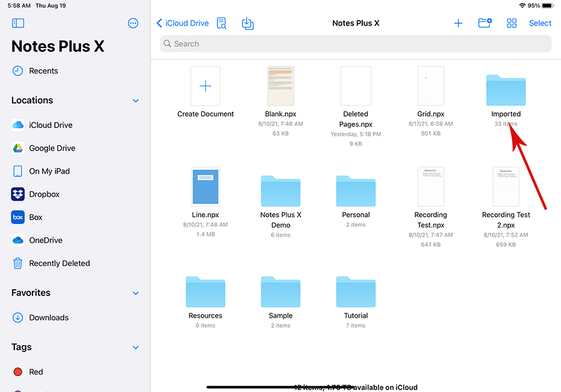Open the Sample folder
Viewport: 561px width, 392px height.
[x=280, y=292]
